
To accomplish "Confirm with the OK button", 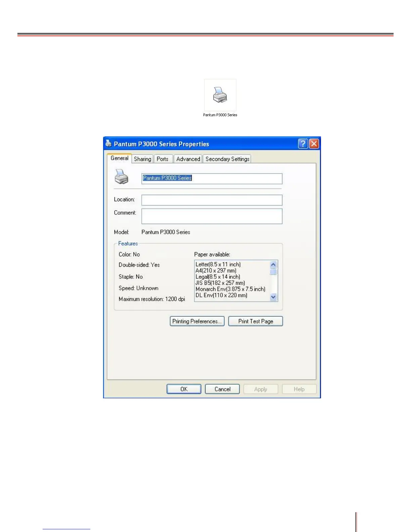I will pos(184,389).
